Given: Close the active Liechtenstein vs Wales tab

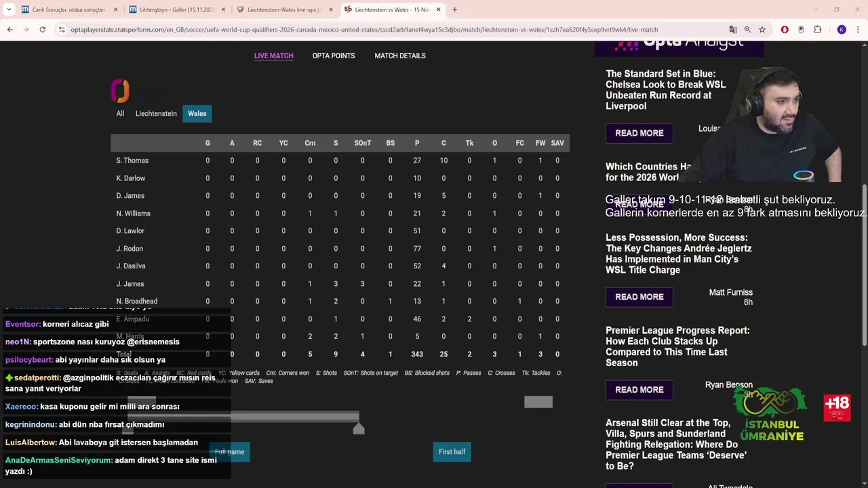Looking at the screenshot, I should (438, 9).
